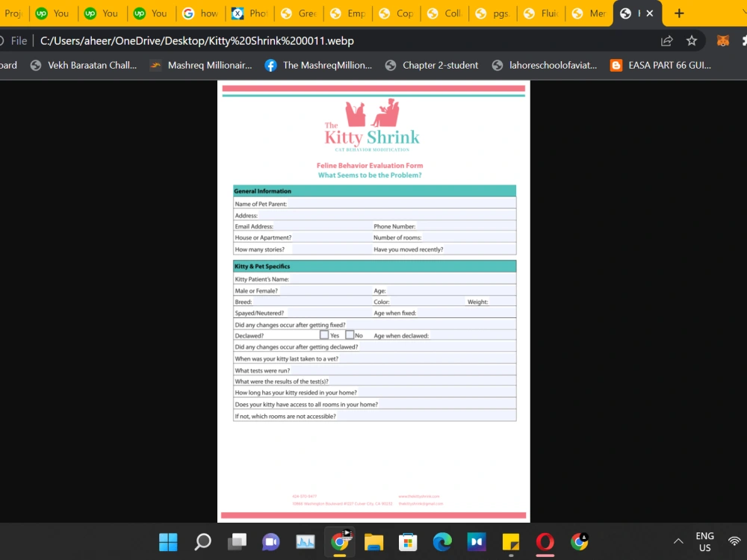Switch to the first Upwork tab
Image resolution: width=747 pixels, height=560 pixels.
click(x=52, y=13)
